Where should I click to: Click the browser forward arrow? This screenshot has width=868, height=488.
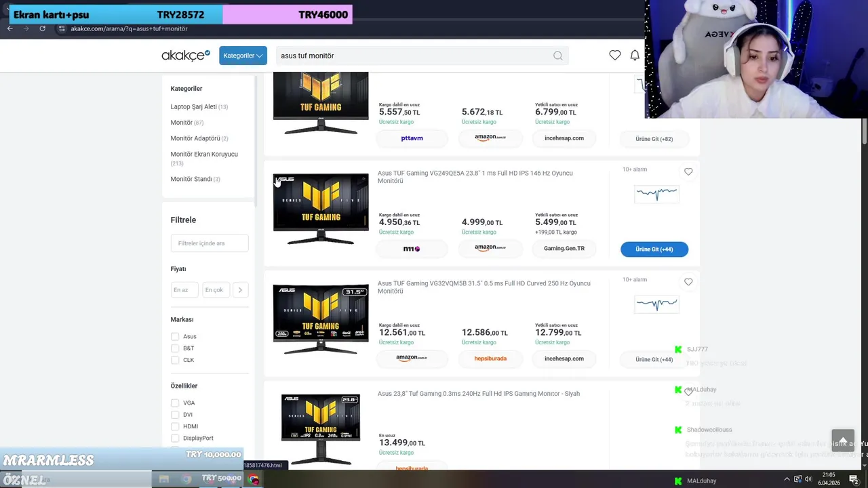coord(26,28)
